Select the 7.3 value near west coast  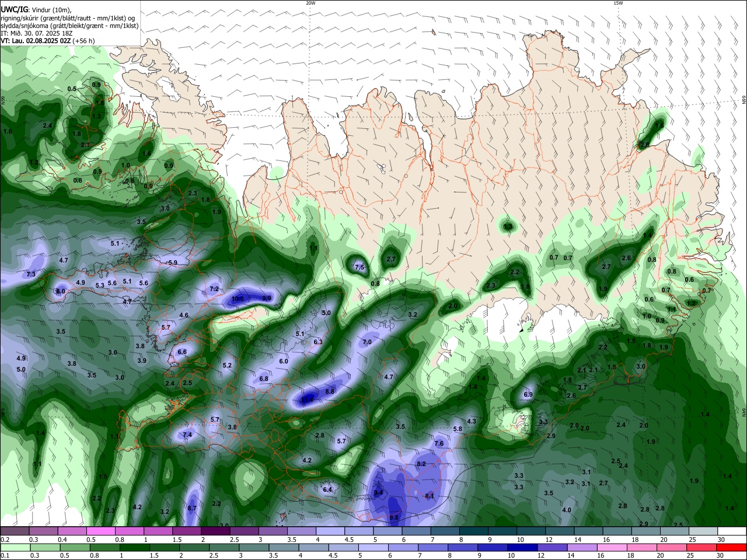coord(31,274)
